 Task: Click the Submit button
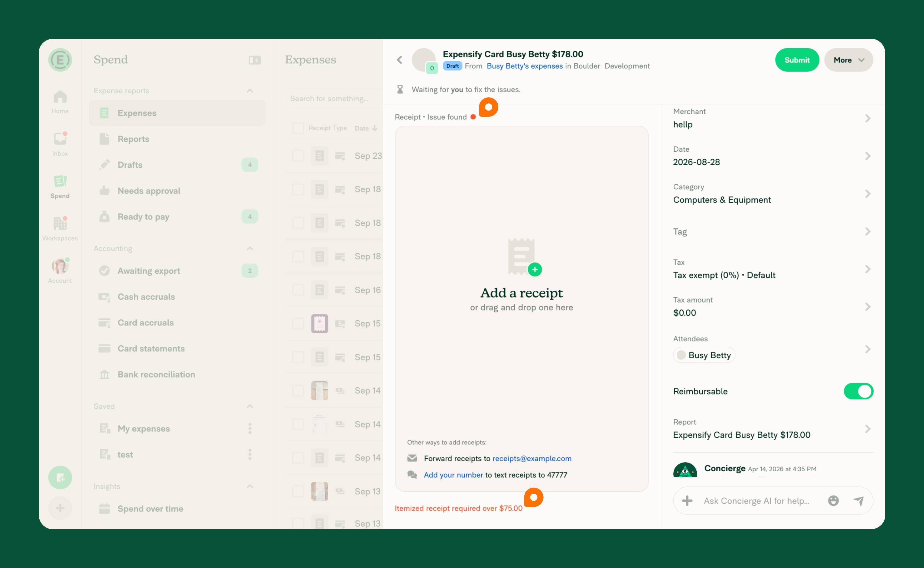click(x=797, y=60)
